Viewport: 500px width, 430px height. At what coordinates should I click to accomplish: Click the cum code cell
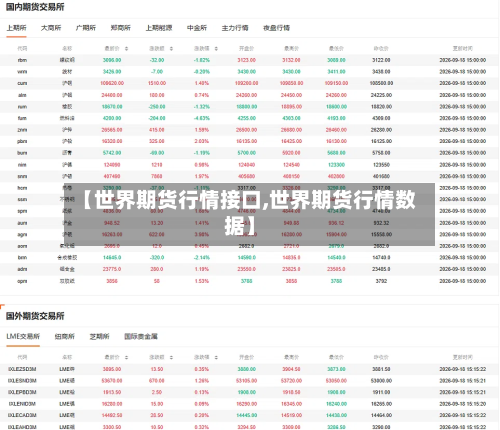(x=22, y=83)
